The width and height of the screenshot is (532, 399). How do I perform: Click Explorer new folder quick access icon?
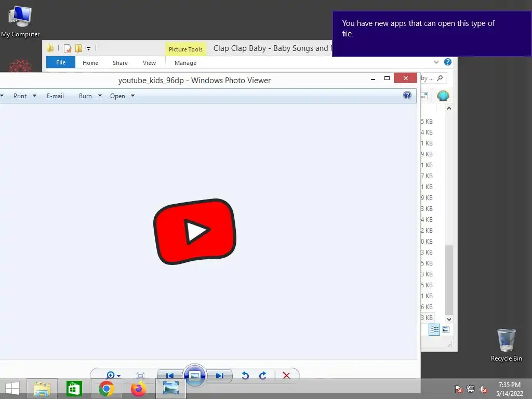point(79,48)
